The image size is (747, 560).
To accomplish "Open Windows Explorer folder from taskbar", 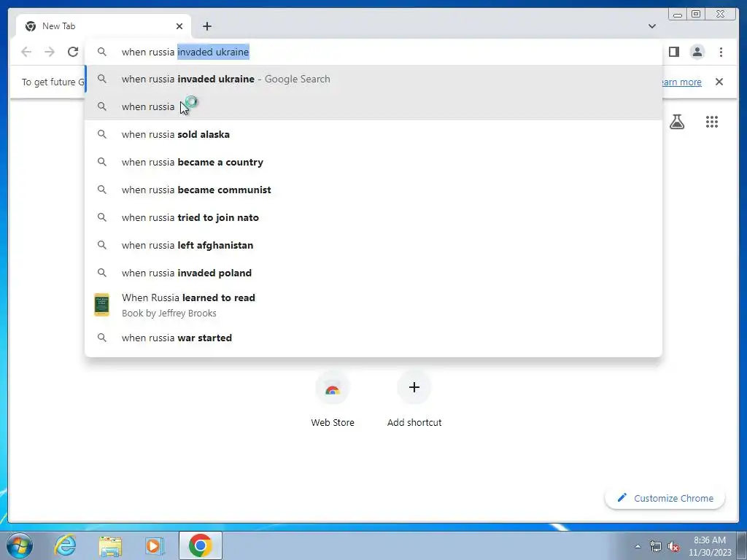I will [x=110, y=545].
